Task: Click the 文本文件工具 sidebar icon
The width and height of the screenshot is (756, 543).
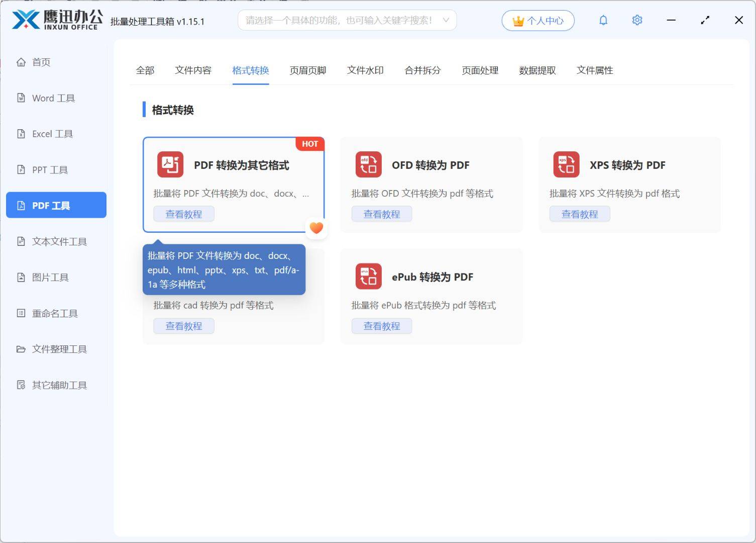Action: 21,241
